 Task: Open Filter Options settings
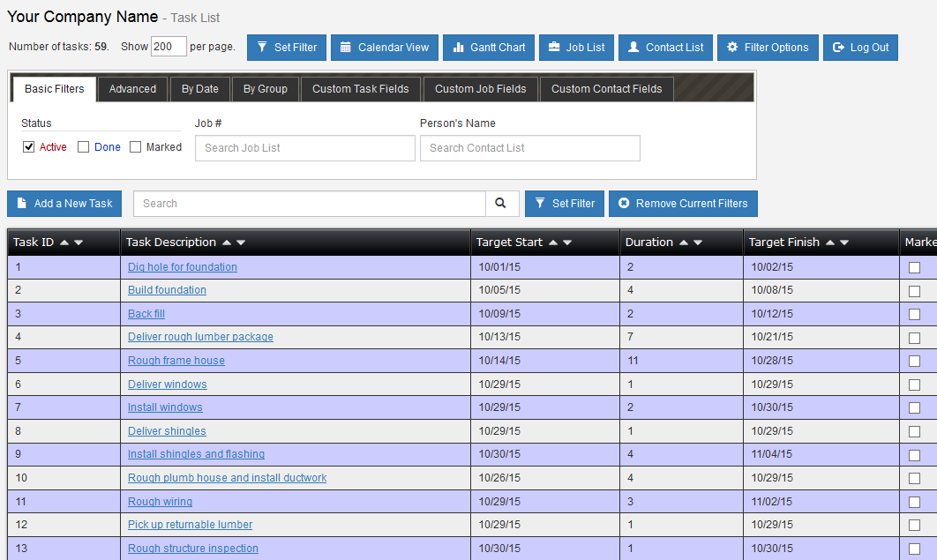coord(768,48)
